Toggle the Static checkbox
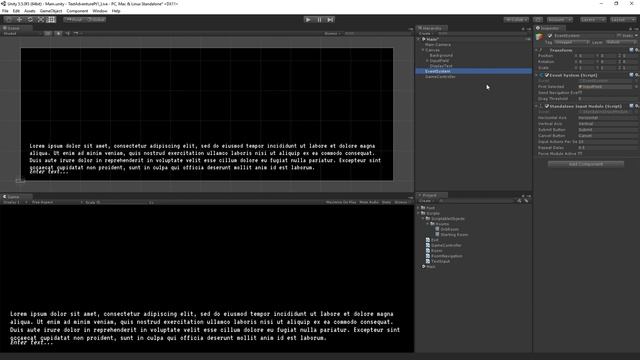This screenshot has width=640, height=360. [619, 36]
